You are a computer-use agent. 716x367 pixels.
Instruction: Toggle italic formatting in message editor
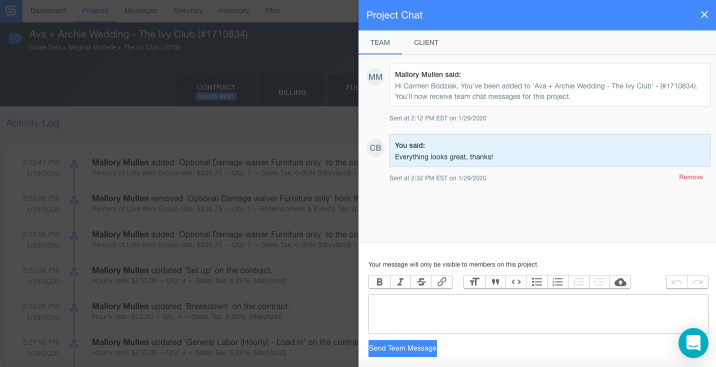click(x=400, y=282)
